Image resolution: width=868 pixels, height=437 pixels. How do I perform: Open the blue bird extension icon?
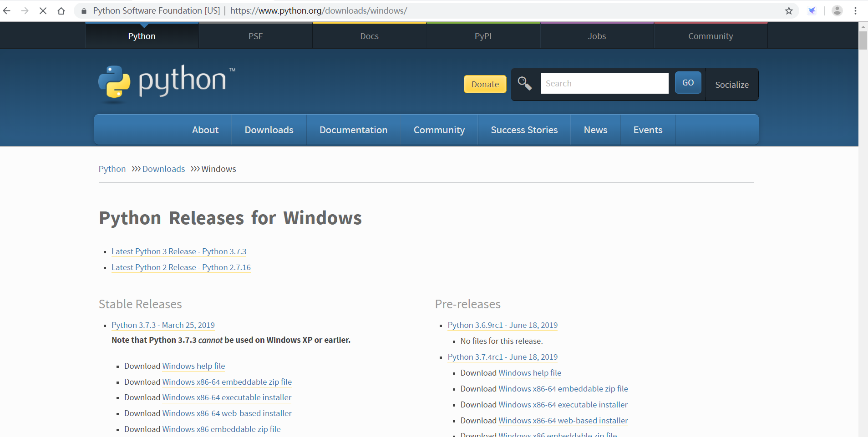(812, 10)
